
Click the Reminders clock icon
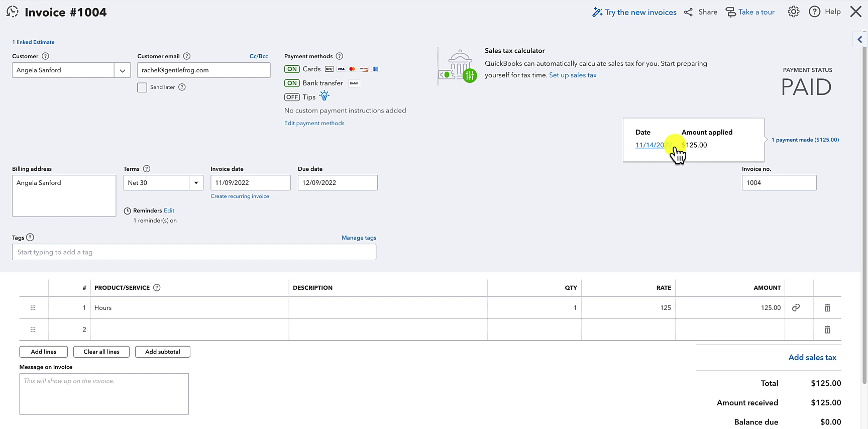click(127, 211)
